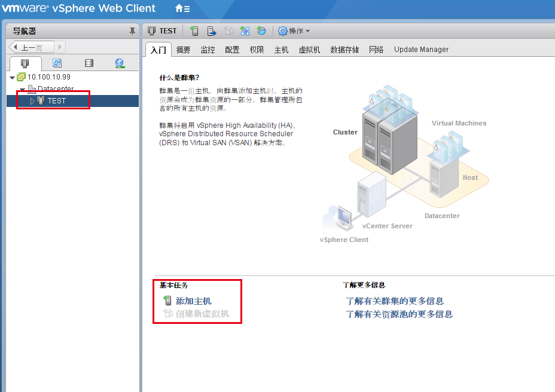The image size is (555, 392).
Task: Select the TEST cluster tree item
Action: pyautogui.click(x=57, y=101)
